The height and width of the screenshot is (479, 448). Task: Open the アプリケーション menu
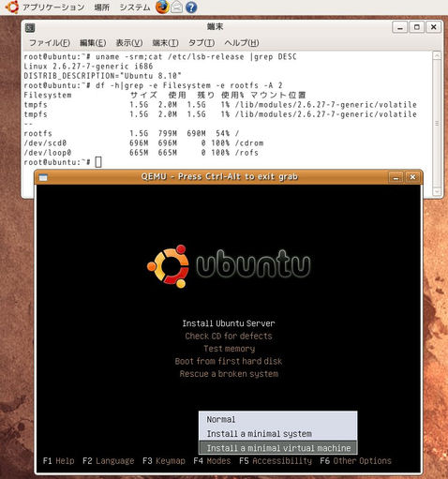[x=53, y=7]
